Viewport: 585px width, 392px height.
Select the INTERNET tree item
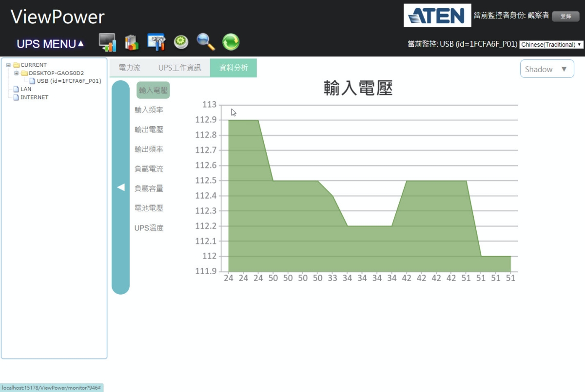(x=34, y=97)
